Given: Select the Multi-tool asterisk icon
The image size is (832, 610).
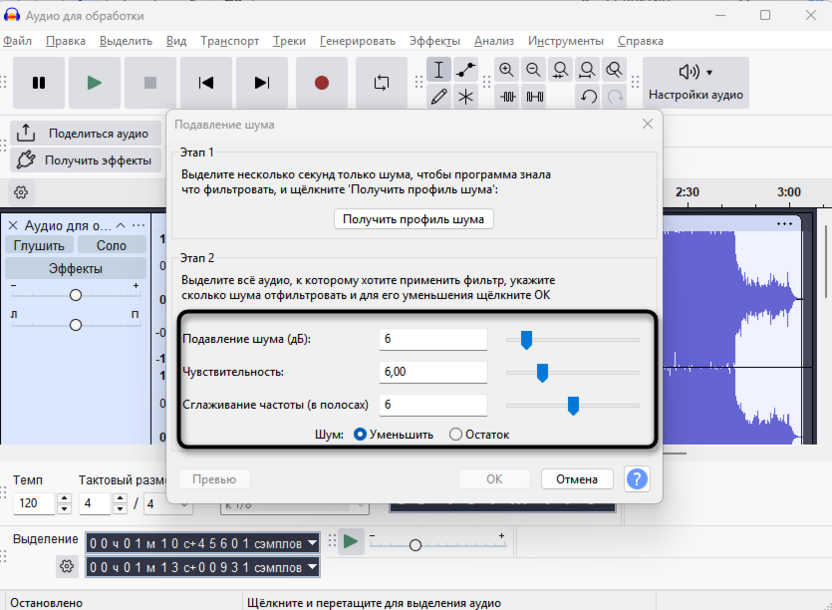Looking at the screenshot, I should 466,97.
